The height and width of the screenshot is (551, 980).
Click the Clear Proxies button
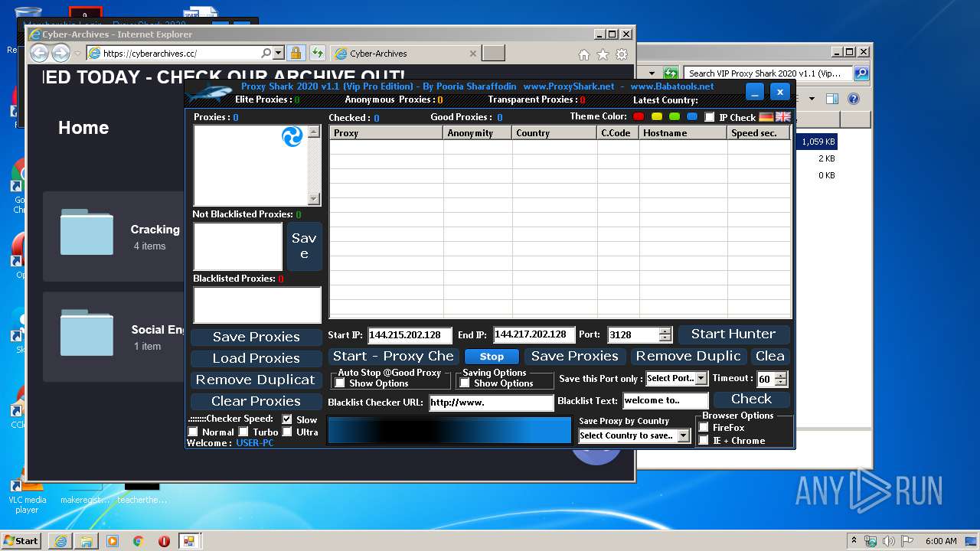256,401
